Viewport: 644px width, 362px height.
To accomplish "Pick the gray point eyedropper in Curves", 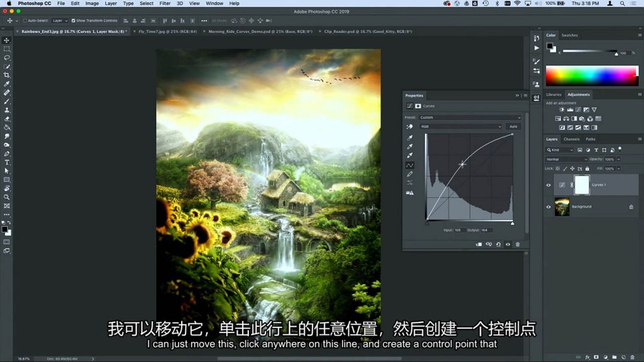I will (409, 146).
